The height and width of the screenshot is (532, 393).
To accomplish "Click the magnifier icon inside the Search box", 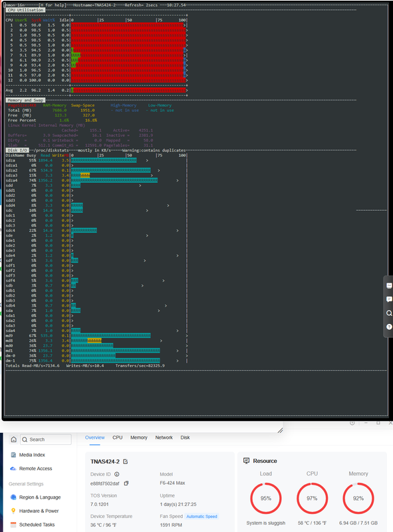I will 25,440.
